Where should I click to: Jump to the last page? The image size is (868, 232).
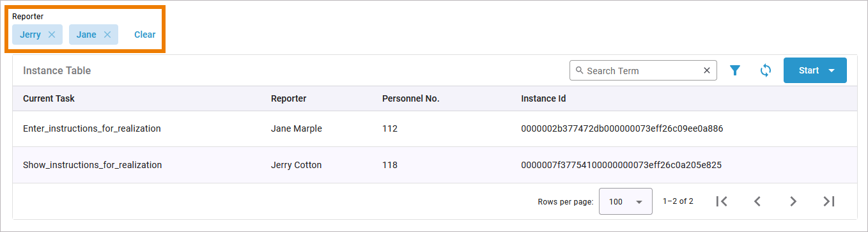tap(829, 201)
